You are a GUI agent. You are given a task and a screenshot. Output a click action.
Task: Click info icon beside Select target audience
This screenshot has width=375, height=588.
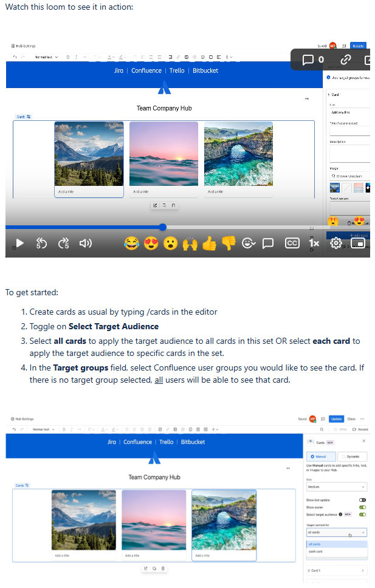(x=340, y=515)
